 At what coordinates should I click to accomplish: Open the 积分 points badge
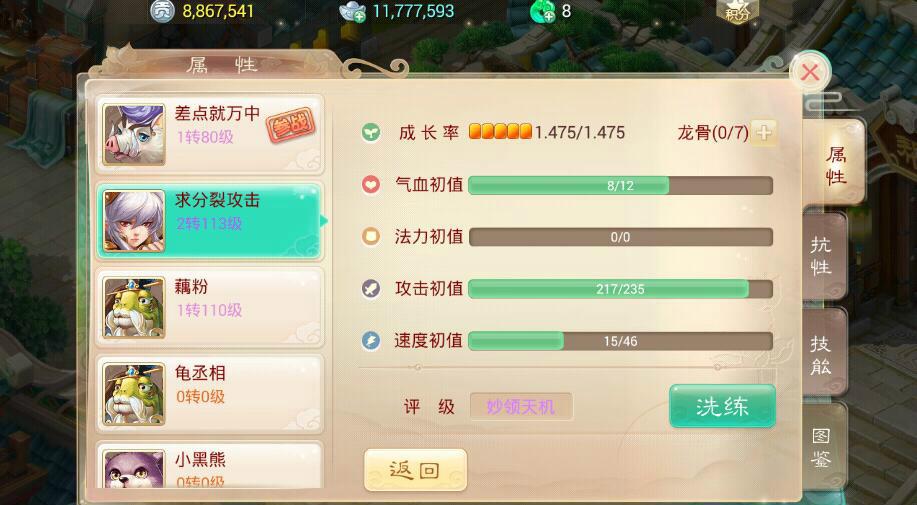pos(737,11)
